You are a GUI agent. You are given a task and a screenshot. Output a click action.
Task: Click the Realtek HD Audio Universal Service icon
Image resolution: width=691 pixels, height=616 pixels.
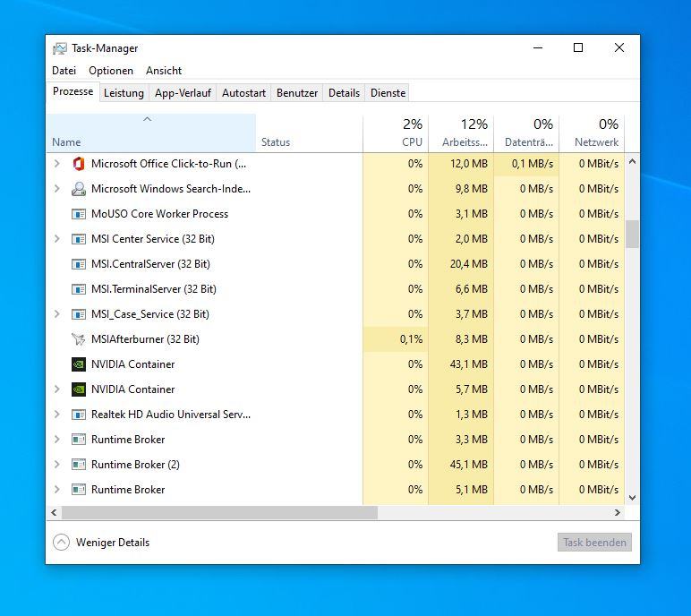click(79, 415)
